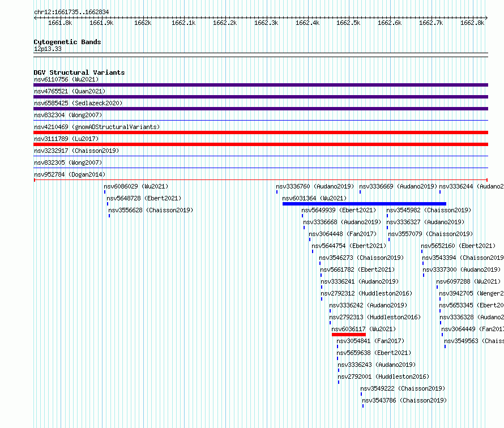The image size is (504, 428).
Task: Click the nsv3545982 (Chaisson2019) label
Action: point(429,210)
